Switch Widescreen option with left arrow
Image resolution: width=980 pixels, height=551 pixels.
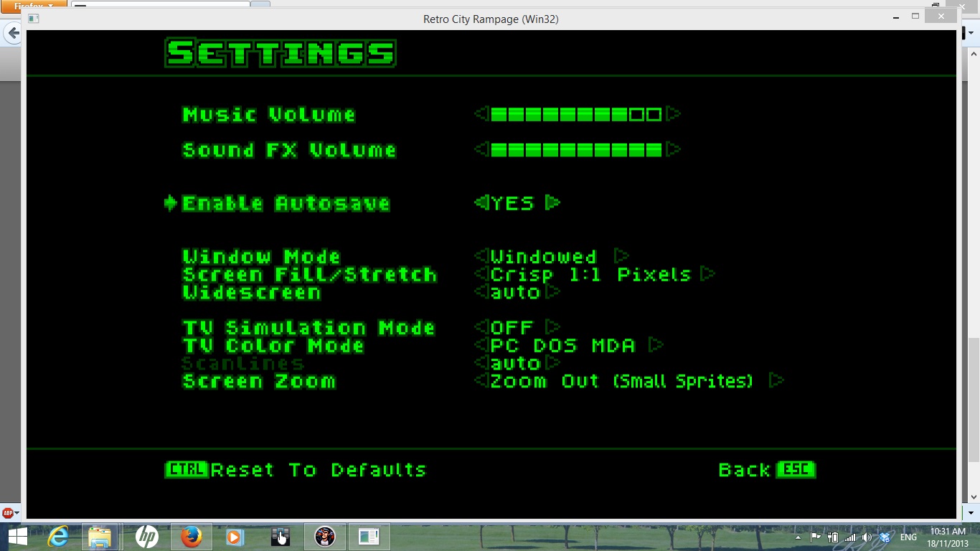point(481,292)
